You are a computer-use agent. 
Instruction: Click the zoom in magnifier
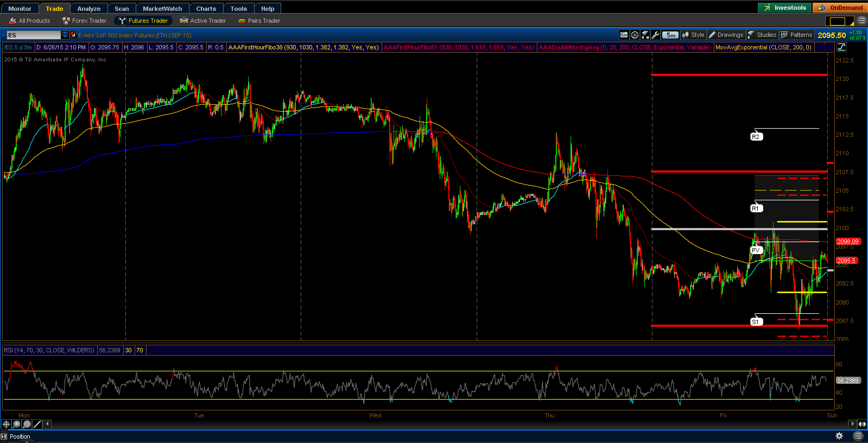(16, 424)
